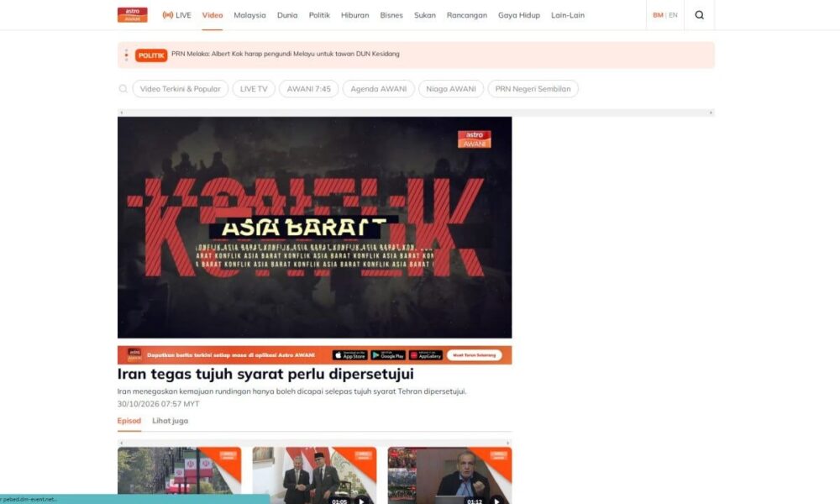Viewport: 840px width, 504px height.
Task: Switch language to EN
Action: coord(674,15)
